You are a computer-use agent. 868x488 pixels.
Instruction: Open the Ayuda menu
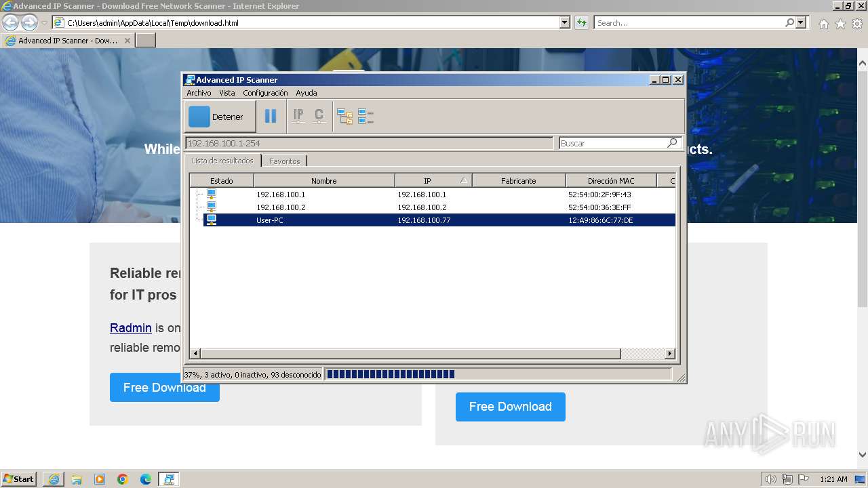tap(307, 93)
